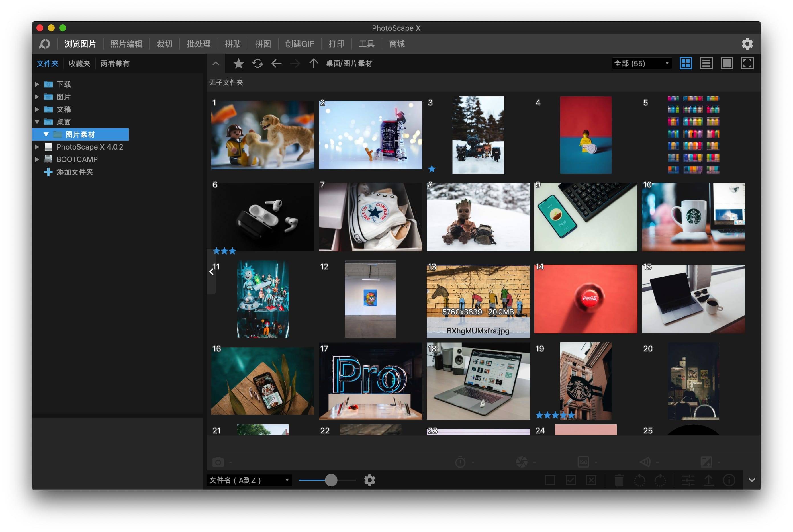Click the favorites star icon top bar

tap(239, 64)
